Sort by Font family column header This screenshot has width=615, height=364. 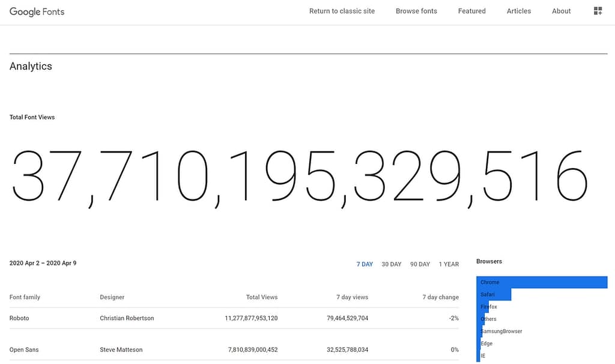pyautogui.click(x=25, y=297)
